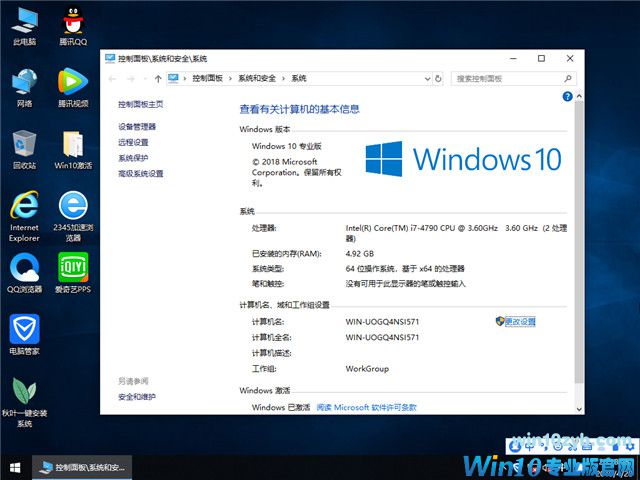Select 系统 in the breadcrumb path
The width and height of the screenshot is (640, 480).
point(299,78)
